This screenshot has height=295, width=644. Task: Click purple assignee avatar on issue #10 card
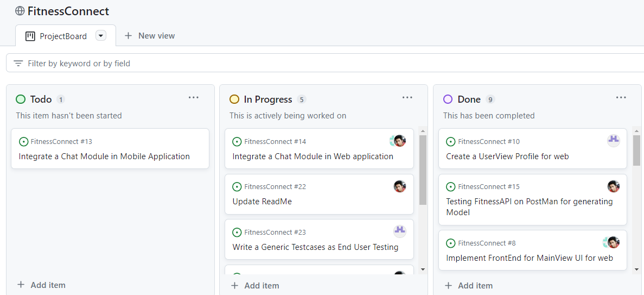click(613, 141)
